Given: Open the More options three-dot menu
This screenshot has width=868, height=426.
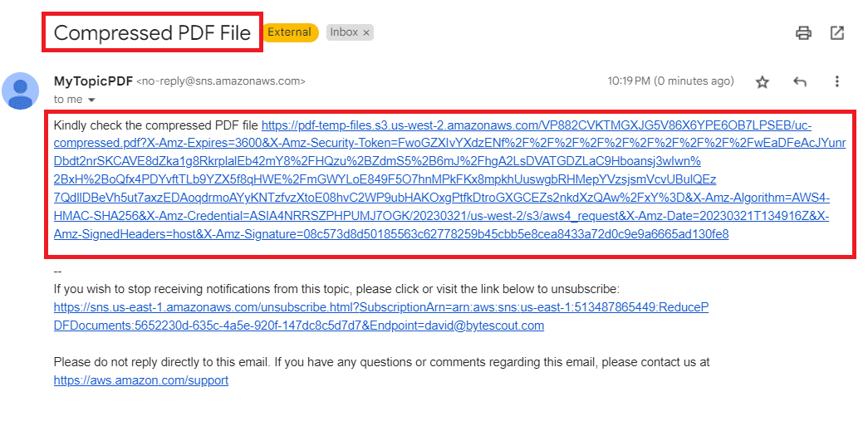Looking at the screenshot, I should point(837,81).
